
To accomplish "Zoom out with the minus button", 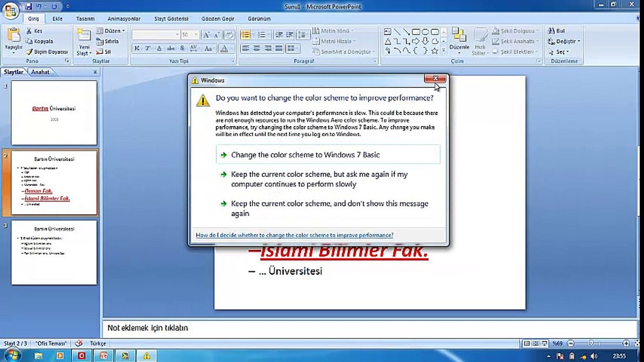I will pyautogui.click(x=571, y=343).
